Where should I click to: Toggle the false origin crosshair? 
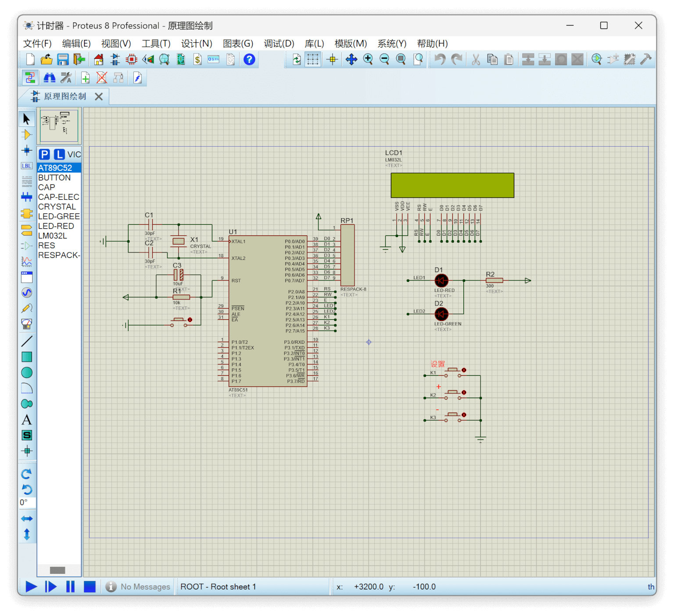332,59
